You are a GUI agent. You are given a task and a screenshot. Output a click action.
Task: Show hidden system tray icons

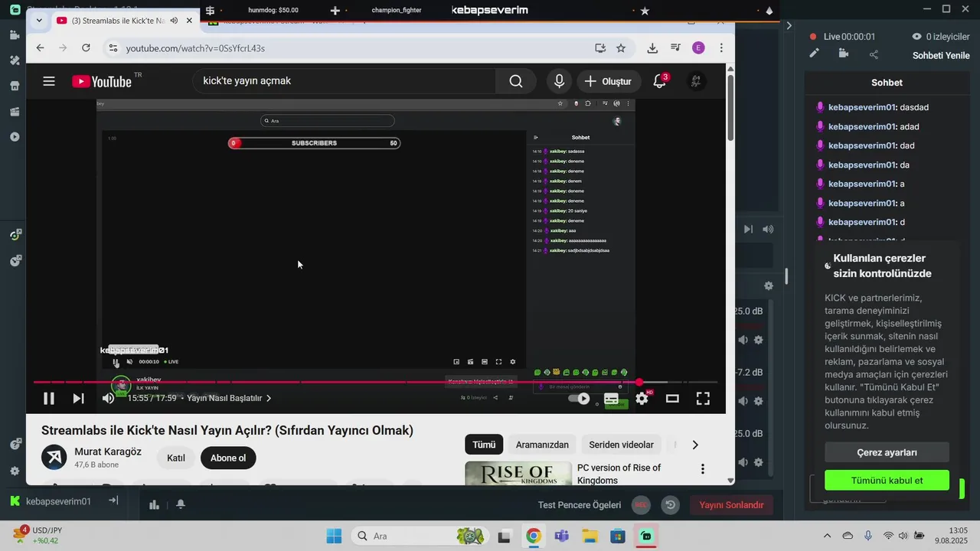(827, 536)
